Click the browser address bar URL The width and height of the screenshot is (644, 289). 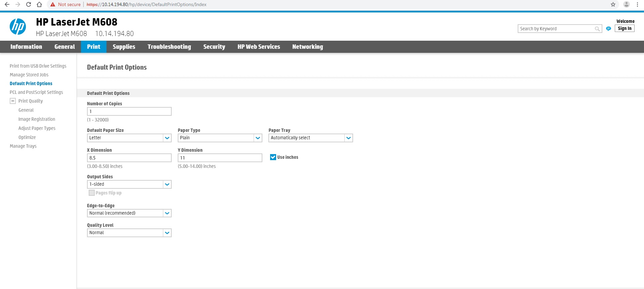pyautogui.click(x=146, y=4)
